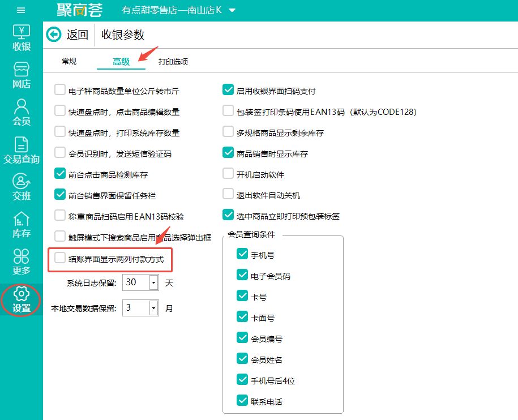Open the 设置 settings module
This screenshot has width=518, height=420.
(22, 300)
